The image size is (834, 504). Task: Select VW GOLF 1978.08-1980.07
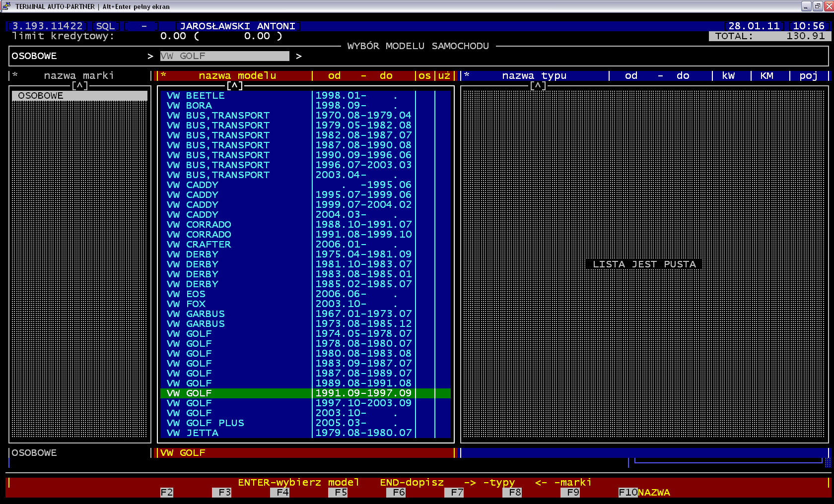[305, 344]
